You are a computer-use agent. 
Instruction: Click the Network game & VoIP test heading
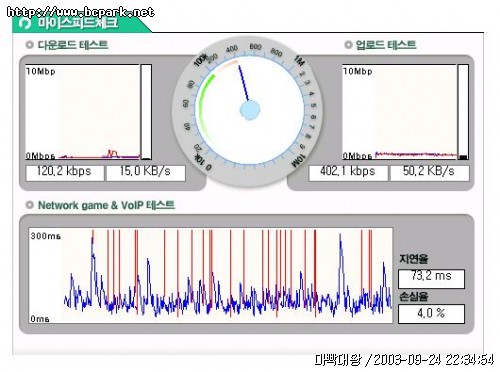click(x=106, y=205)
